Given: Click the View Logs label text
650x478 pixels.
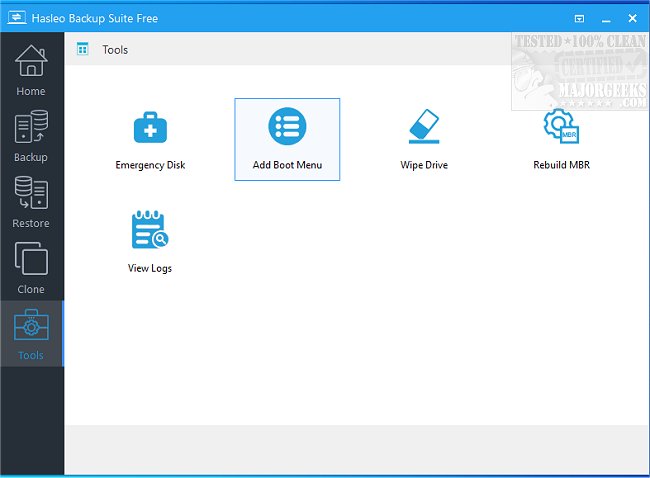Looking at the screenshot, I should tap(150, 268).
